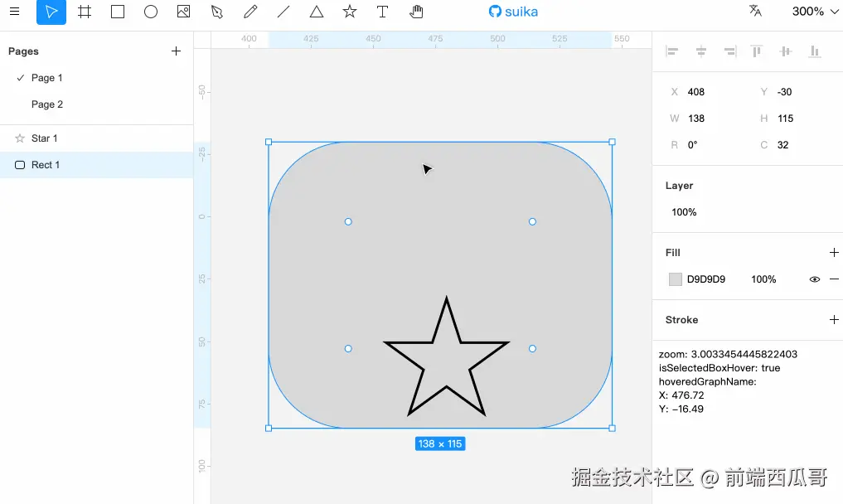Select the Rectangle tool
Viewport: 843px width, 504px height.
tap(118, 12)
